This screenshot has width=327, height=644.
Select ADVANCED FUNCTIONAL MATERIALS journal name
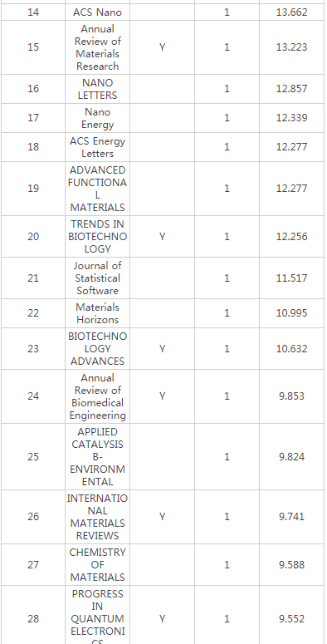click(97, 189)
